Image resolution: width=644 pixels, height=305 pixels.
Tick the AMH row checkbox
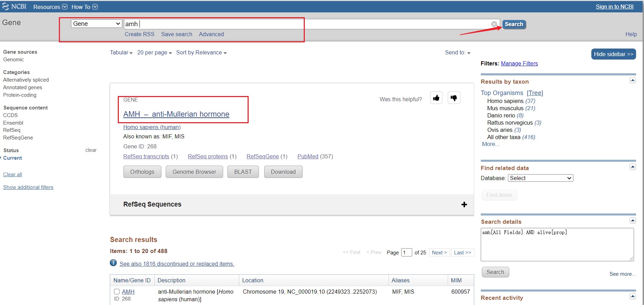[117, 292]
